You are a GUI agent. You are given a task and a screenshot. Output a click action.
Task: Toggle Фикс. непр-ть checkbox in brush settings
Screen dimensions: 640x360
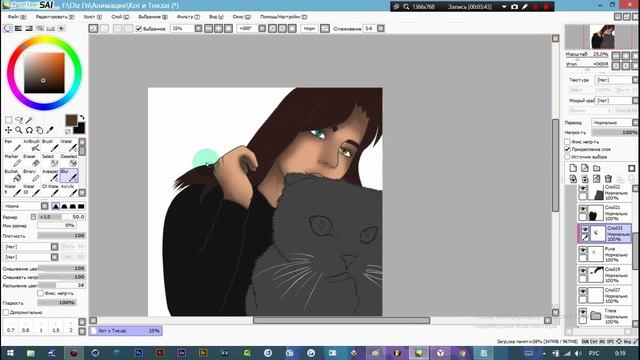(40, 293)
